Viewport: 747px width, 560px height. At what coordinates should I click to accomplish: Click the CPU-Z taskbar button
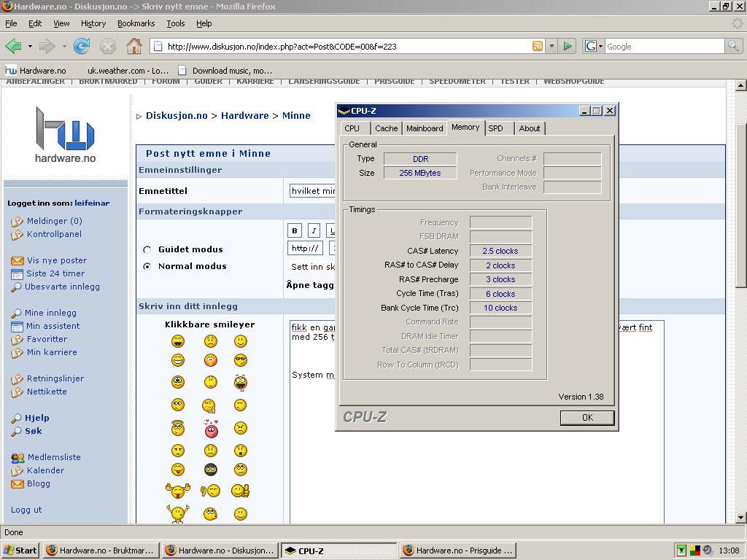tap(338, 551)
